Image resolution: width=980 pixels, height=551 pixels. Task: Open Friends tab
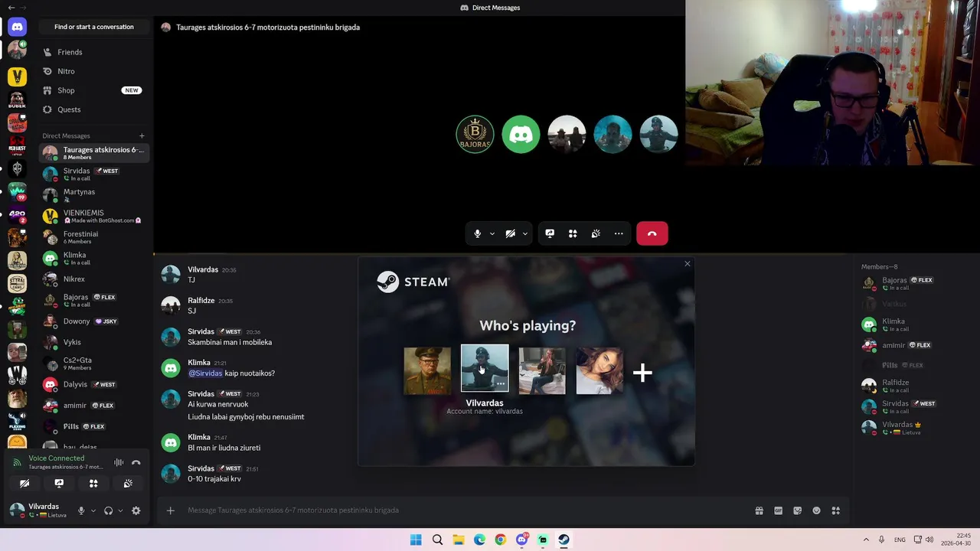(93, 52)
